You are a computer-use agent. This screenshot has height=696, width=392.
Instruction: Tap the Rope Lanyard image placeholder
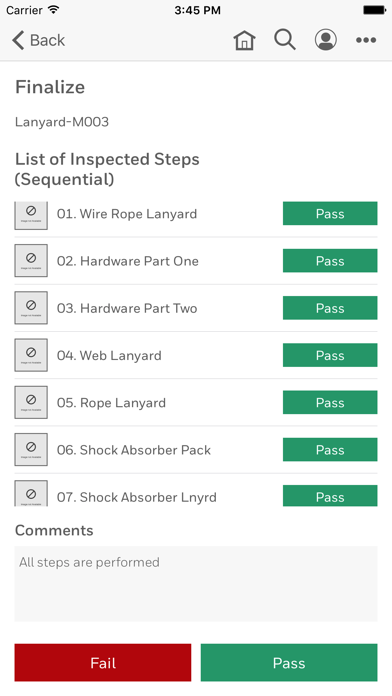click(31, 402)
